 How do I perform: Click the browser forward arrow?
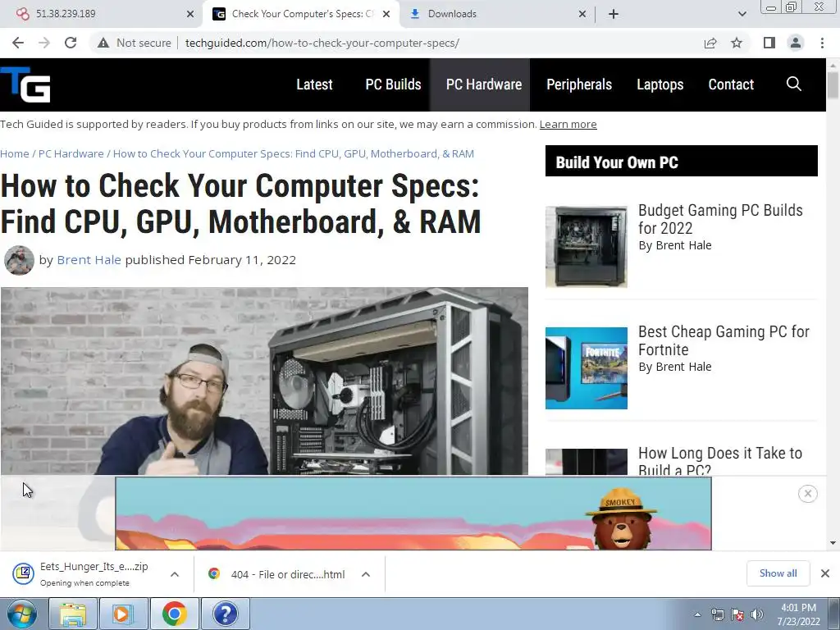tap(44, 43)
